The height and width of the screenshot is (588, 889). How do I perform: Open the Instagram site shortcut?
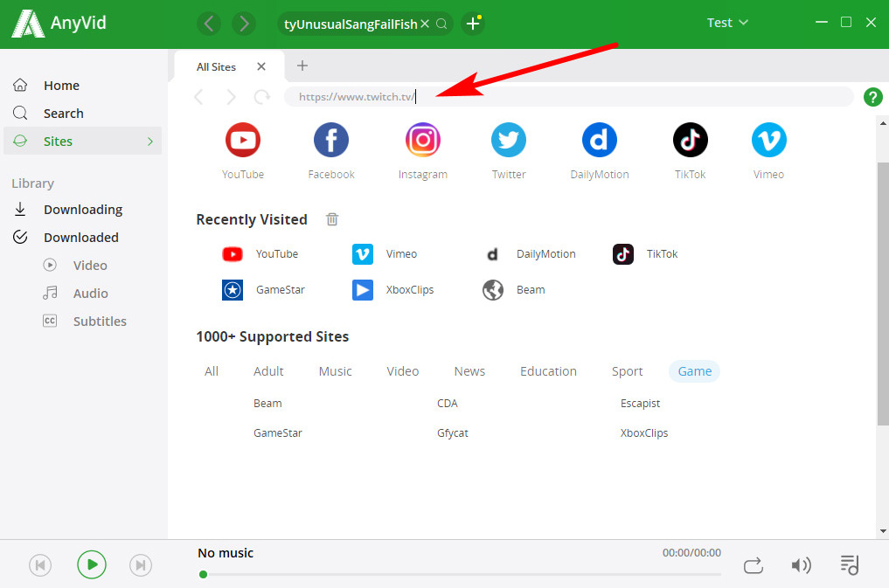(x=423, y=140)
